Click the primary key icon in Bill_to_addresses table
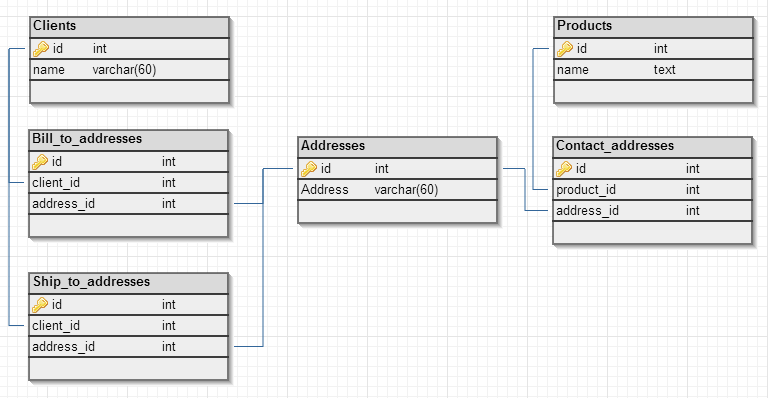Image resolution: width=768 pixels, height=398 pixels. [x=40, y=162]
